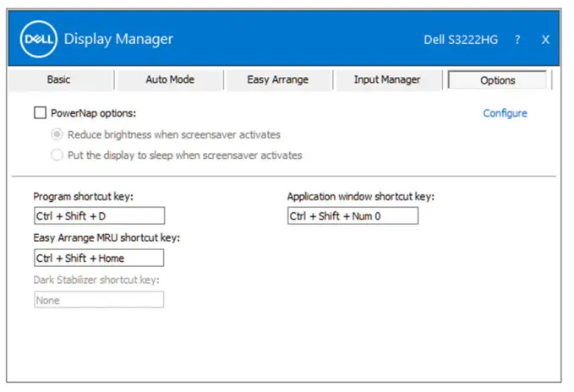Viewport: 574px width, 392px height.
Task: Click the Easy Arrange MRU shortcut key label
Action: [107, 238]
